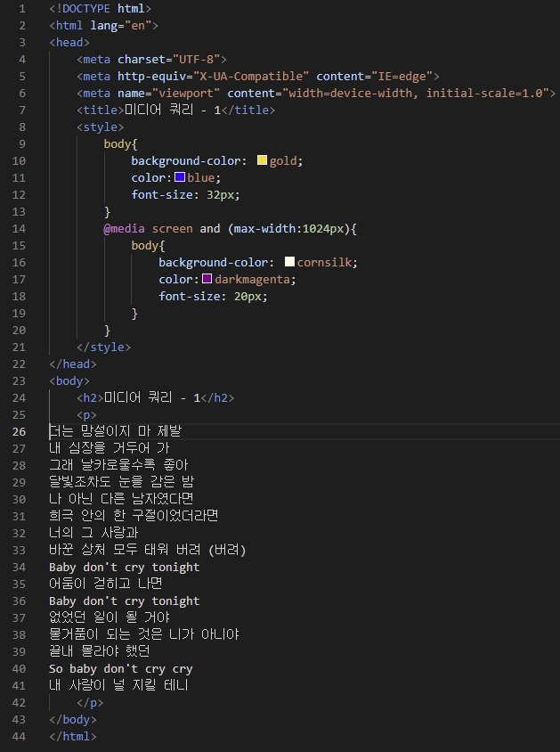This screenshot has width=560, height=752.
Task: Click the opening body tag on line 23
Action: click(69, 380)
